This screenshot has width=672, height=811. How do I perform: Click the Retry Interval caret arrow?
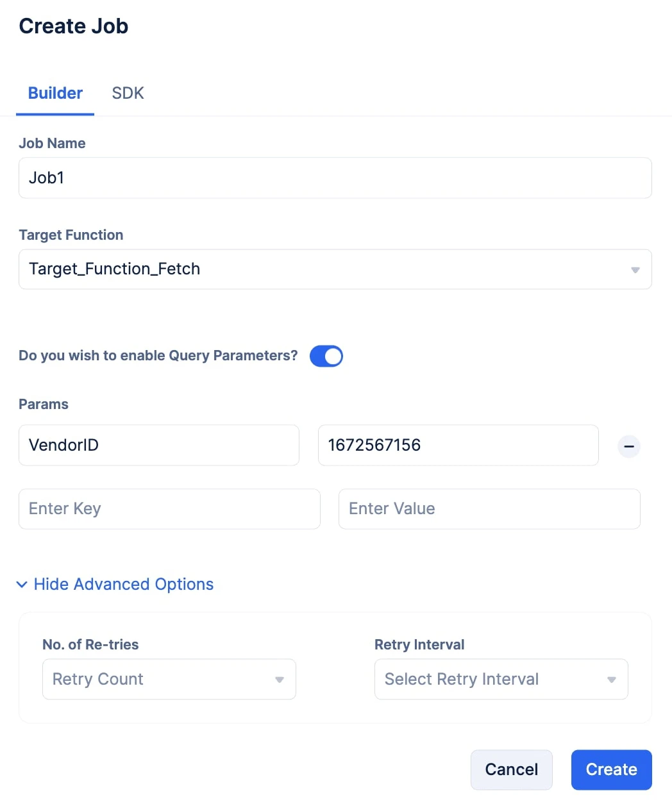click(612, 680)
